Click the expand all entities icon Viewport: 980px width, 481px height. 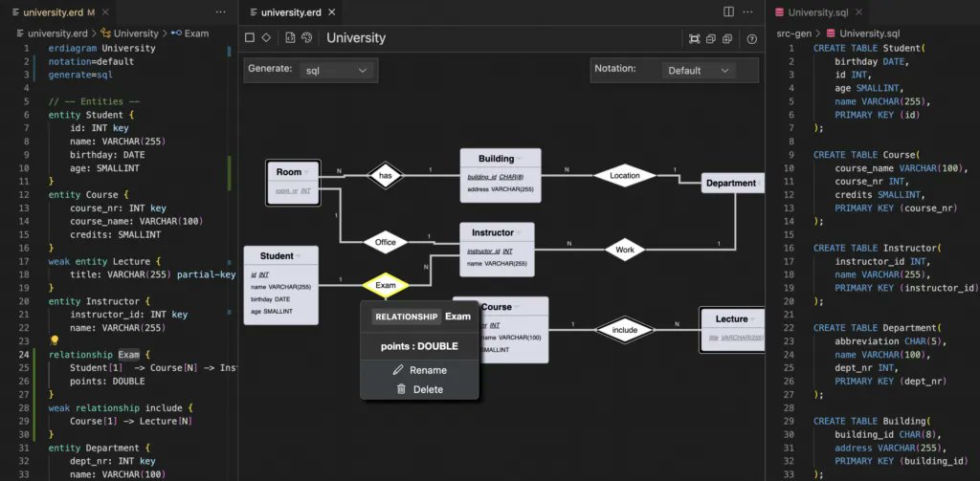[x=727, y=39]
